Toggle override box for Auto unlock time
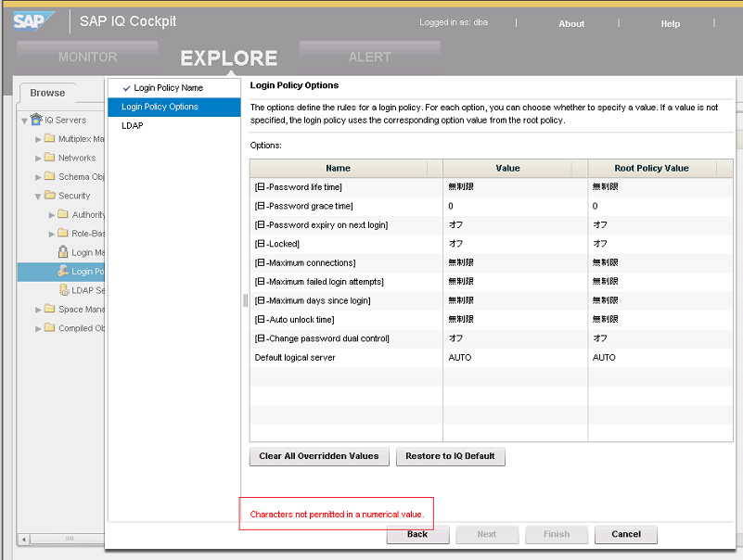 click(261, 319)
